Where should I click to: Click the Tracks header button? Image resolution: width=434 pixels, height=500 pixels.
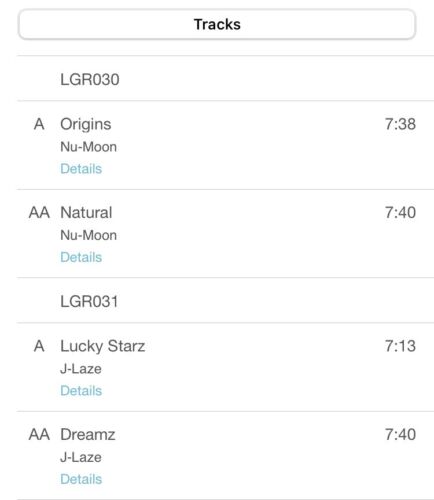(217, 24)
